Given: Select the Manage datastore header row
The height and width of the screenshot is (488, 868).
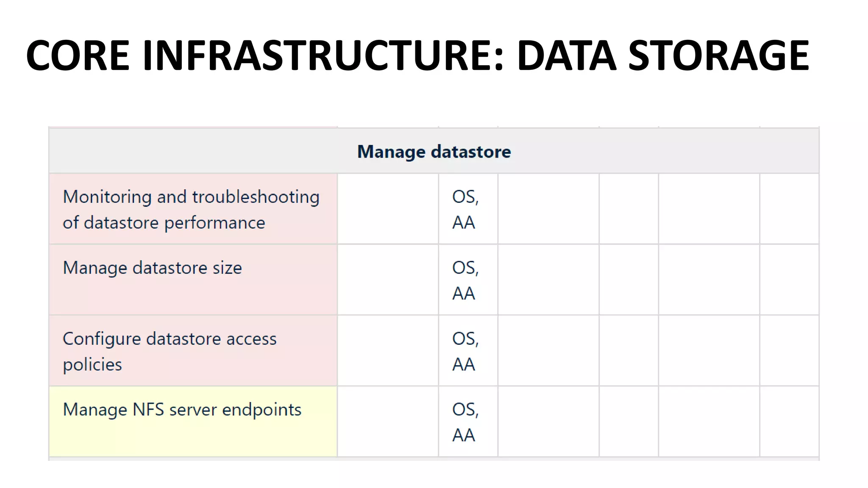Looking at the screenshot, I should pyautogui.click(x=434, y=152).
